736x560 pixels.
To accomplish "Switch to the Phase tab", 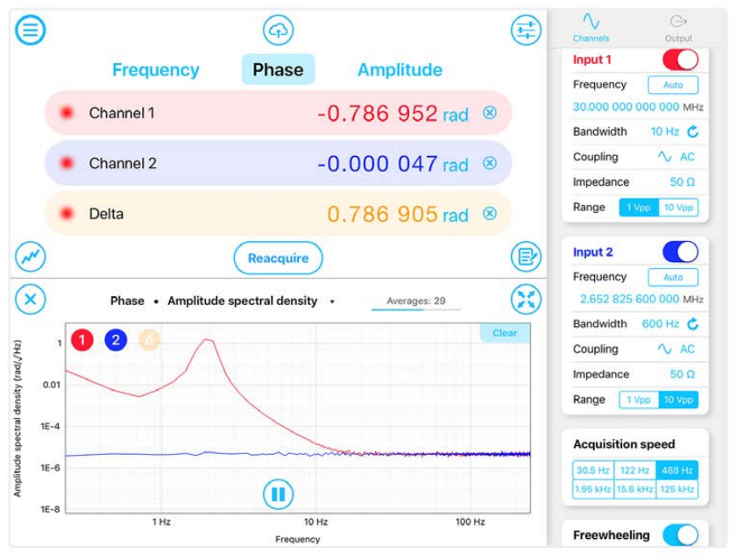I will [x=278, y=69].
